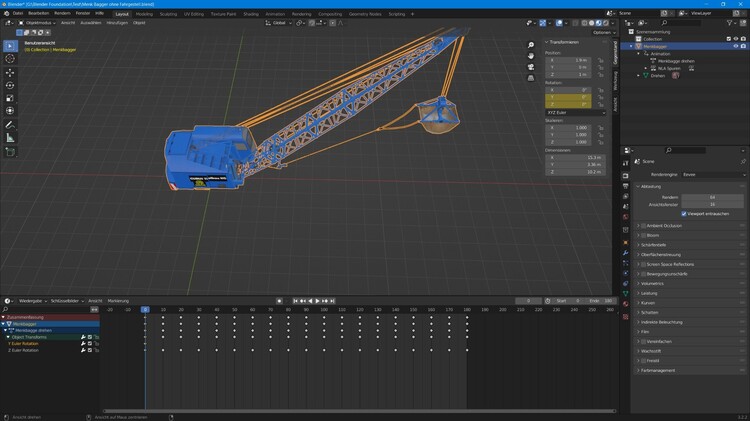The image size is (750, 421).
Task: Activate the Move tool
Action: (10, 73)
